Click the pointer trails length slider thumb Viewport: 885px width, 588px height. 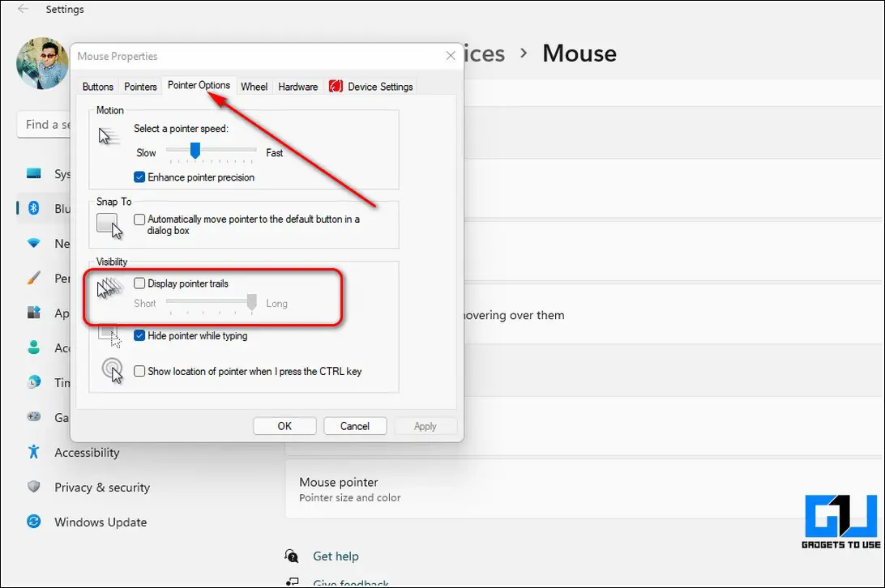(252, 302)
